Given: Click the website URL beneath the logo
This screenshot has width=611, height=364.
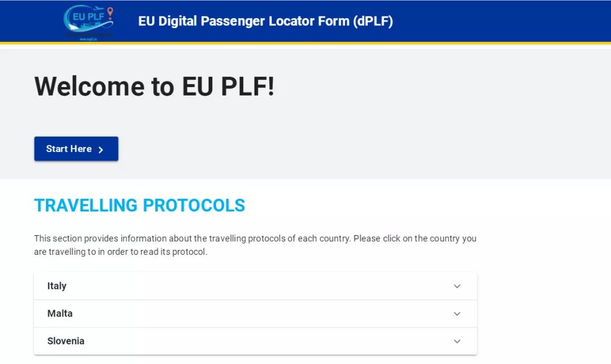Looking at the screenshot, I should (x=88, y=40).
